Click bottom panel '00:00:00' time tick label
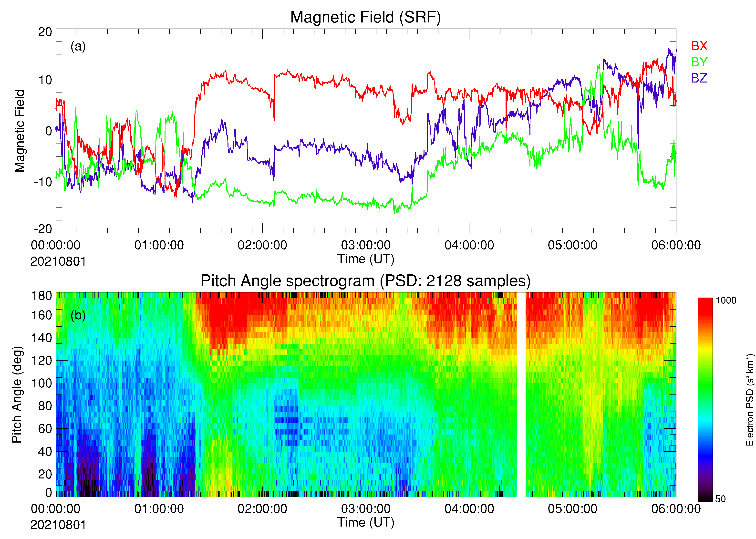This screenshot has height=539, width=756. [55, 509]
